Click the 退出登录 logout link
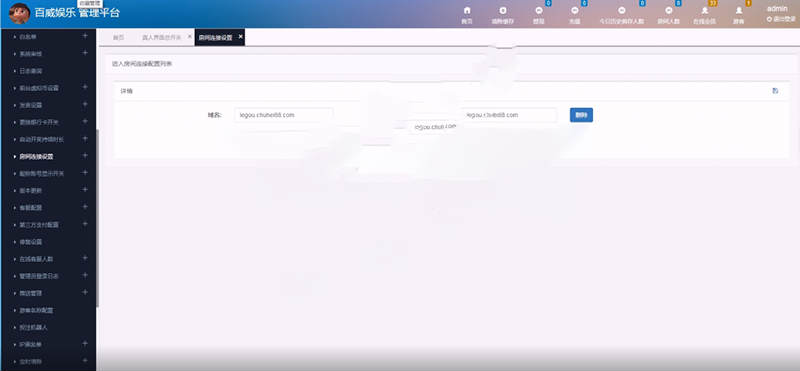This screenshot has height=371, width=800. (x=781, y=19)
